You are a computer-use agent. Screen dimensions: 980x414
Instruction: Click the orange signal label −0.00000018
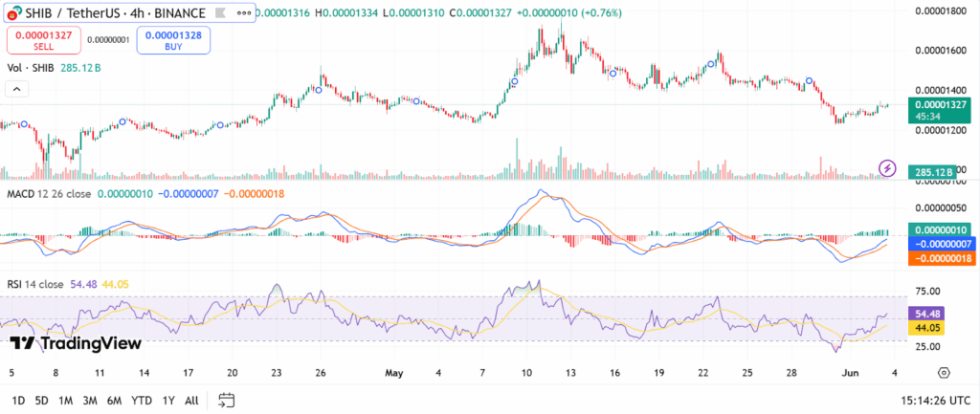tap(942, 258)
